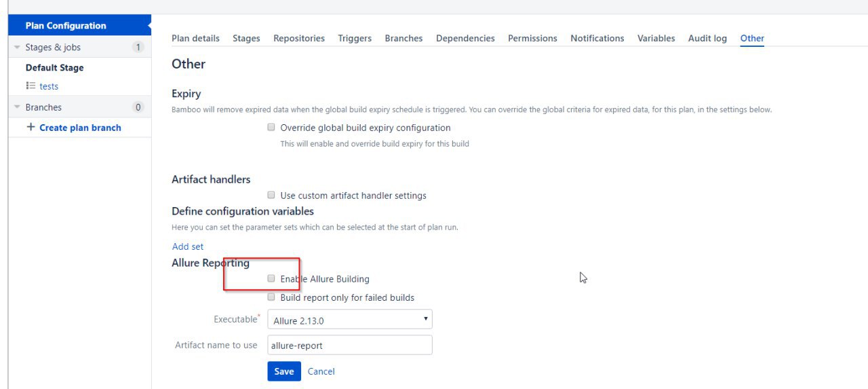Click the Allure Reporting heading
Viewport: 868px width, 389px height.
point(211,263)
